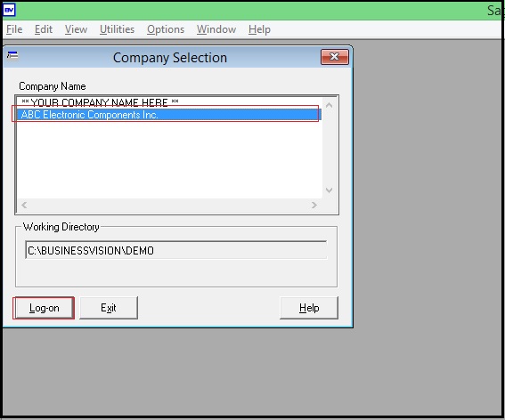Click the Help button in dialog
505x420 pixels.
pos(309,308)
